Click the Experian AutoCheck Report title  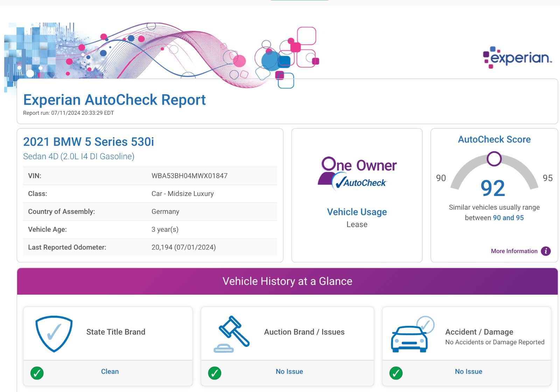(114, 100)
